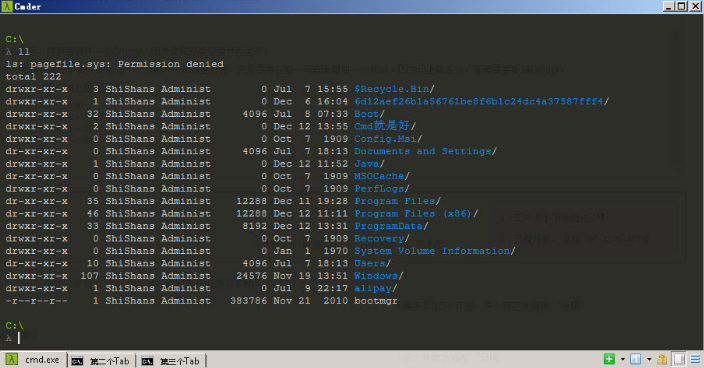Click the -r--r--r-- permissions of bootmgr
This screenshot has height=368, width=704.
36,301
